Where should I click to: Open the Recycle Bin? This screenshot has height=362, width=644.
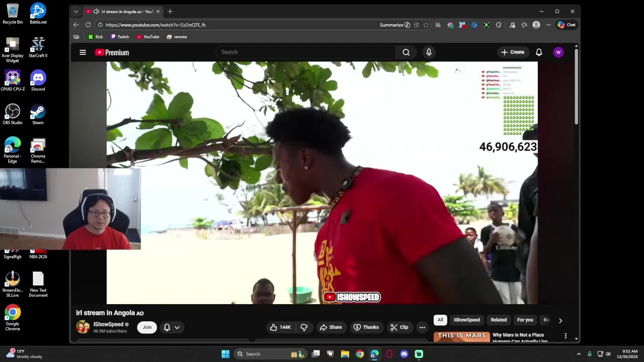coord(13,14)
